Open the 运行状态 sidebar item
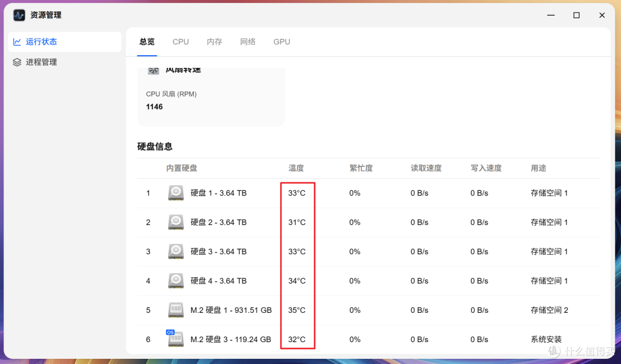 64,41
